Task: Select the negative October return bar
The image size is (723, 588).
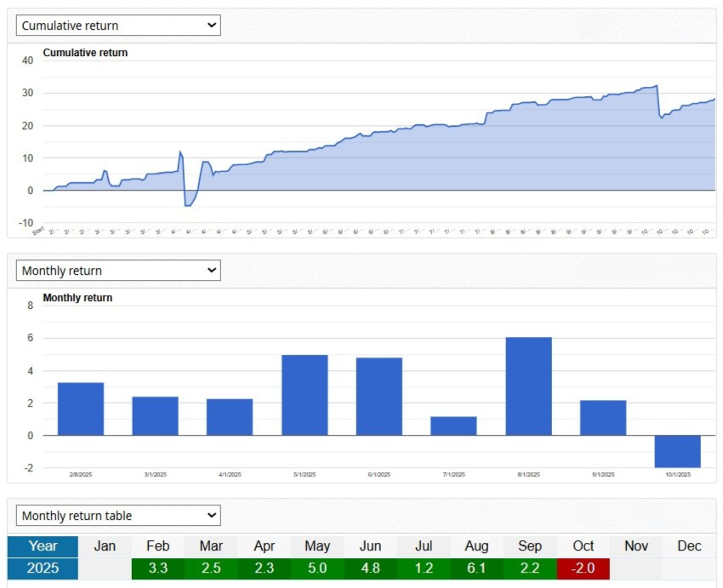Action: click(x=677, y=451)
